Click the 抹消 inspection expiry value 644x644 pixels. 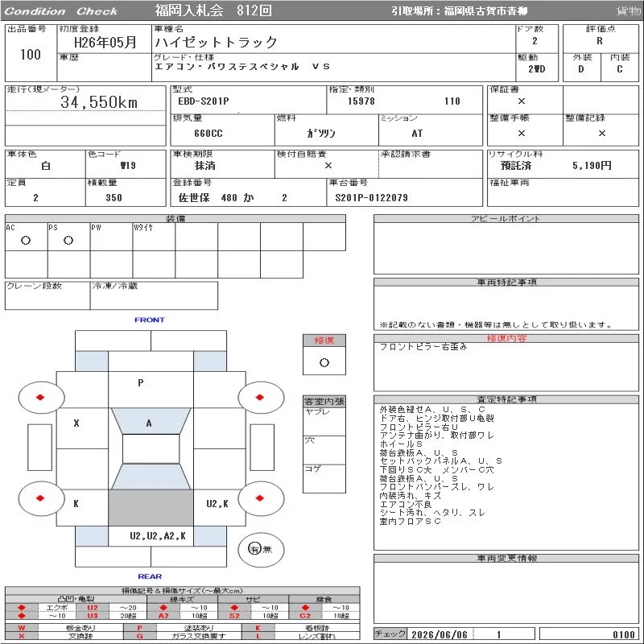tap(205, 166)
